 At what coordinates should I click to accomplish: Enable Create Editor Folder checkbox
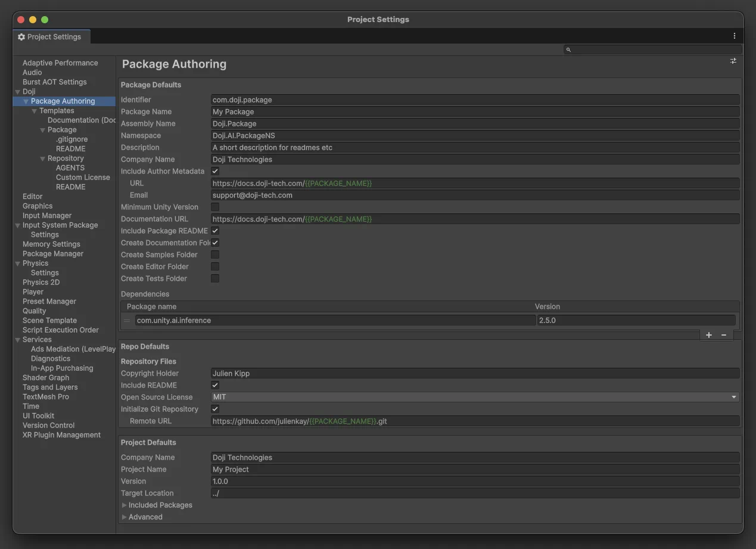[x=215, y=266]
